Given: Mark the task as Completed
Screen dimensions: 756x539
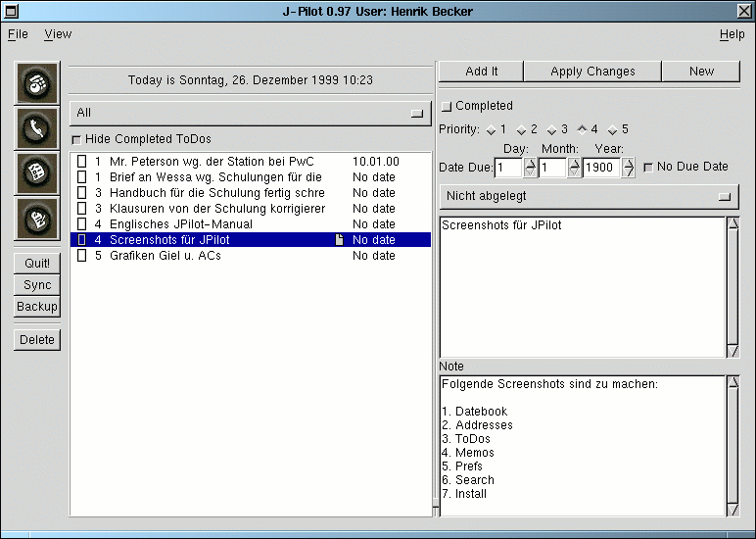Looking at the screenshot, I should tap(447, 106).
